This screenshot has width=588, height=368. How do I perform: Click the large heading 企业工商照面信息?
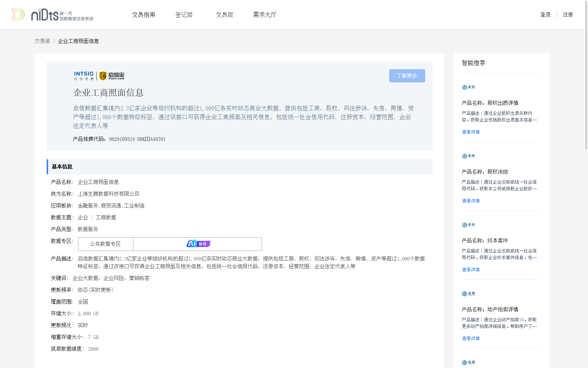click(x=108, y=93)
